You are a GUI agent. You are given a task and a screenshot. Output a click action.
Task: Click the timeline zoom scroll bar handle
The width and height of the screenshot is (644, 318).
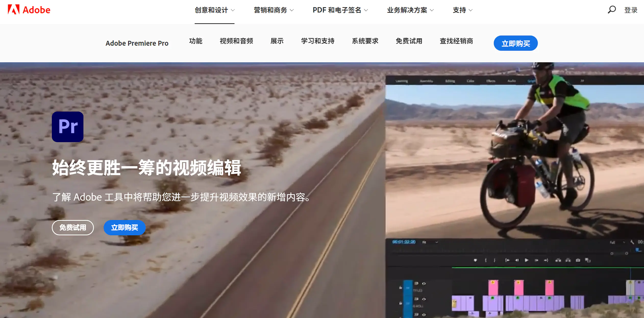coord(619,253)
